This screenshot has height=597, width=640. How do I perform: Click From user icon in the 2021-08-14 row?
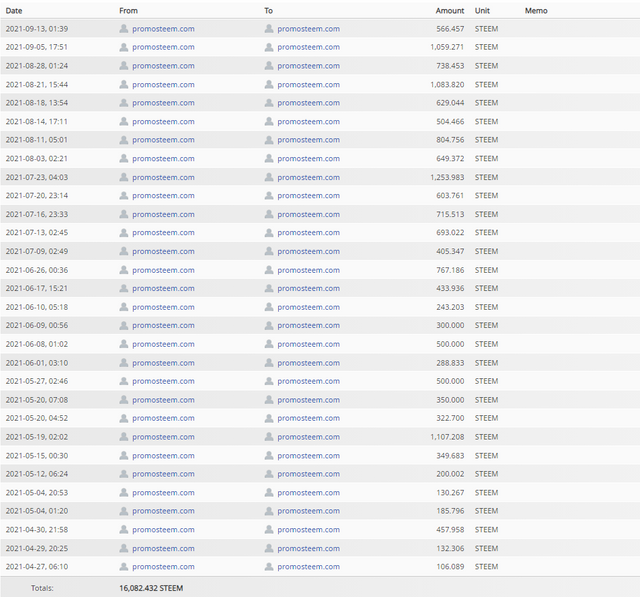124,122
